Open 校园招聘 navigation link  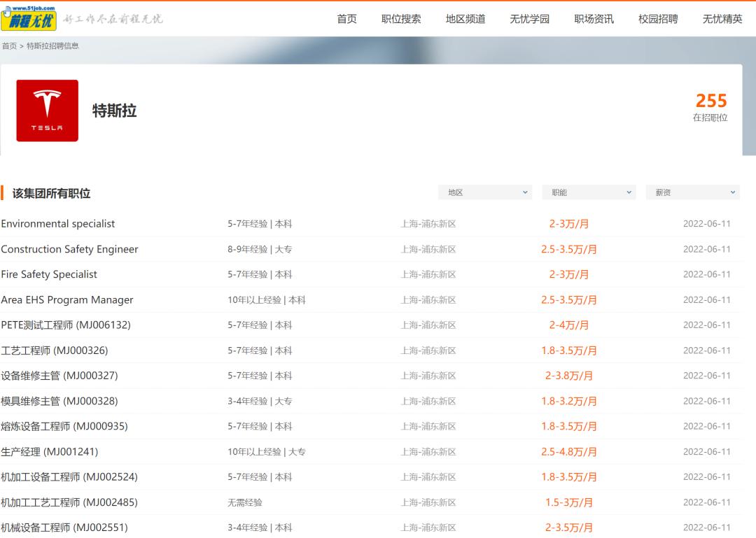tap(658, 19)
